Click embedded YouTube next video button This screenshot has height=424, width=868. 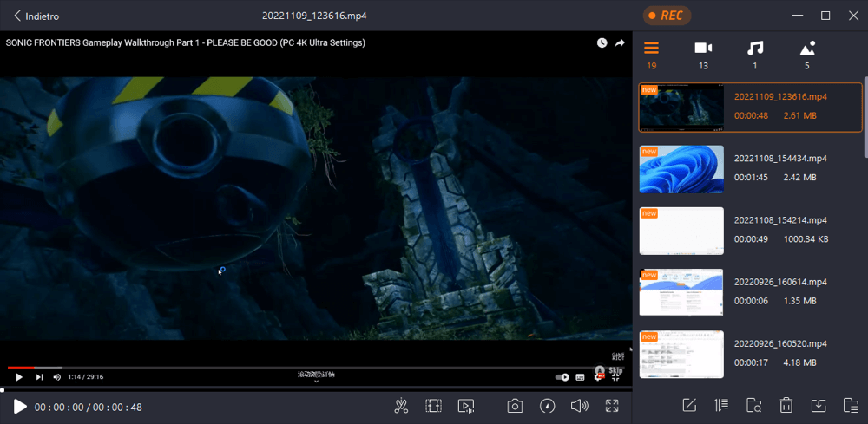point(39,377)
